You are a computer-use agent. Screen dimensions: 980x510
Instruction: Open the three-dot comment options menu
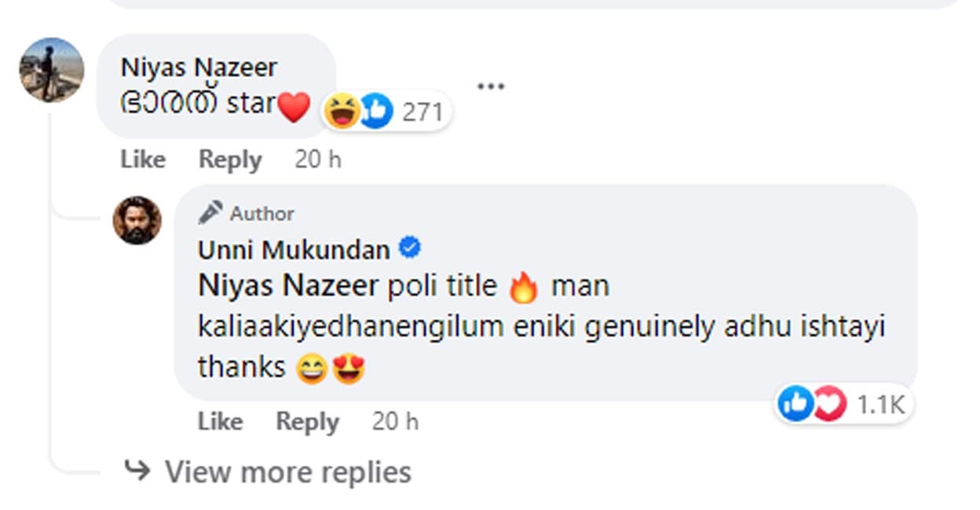(x=491, y=86)
